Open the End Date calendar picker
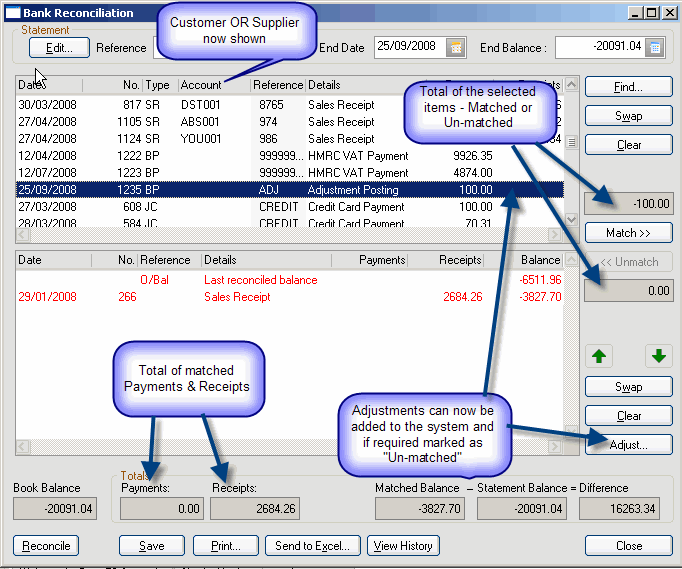 456,47
